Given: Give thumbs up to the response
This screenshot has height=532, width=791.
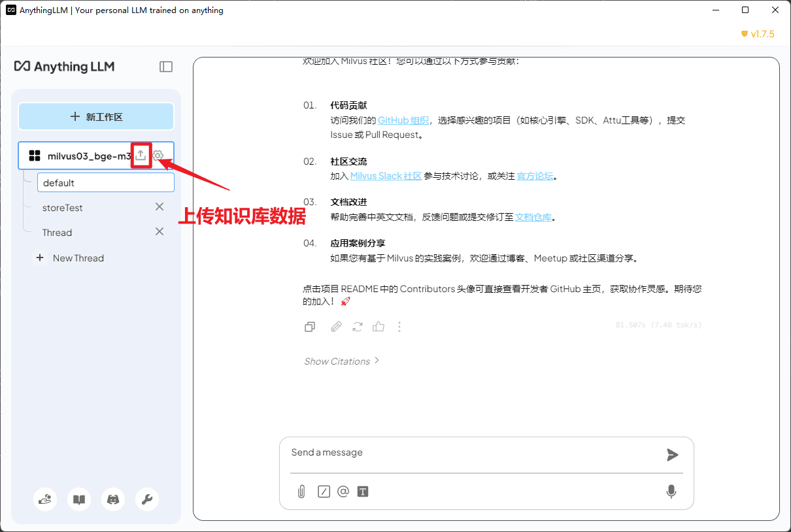Looking at the screenshot, I should click(x=379, y=327).
